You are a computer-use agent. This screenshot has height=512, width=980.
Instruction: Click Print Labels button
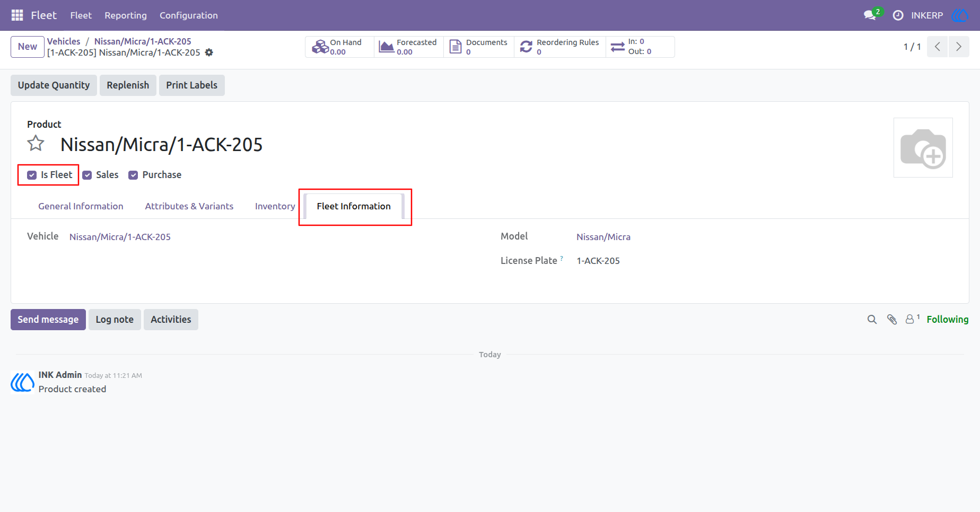pos(192,85)
